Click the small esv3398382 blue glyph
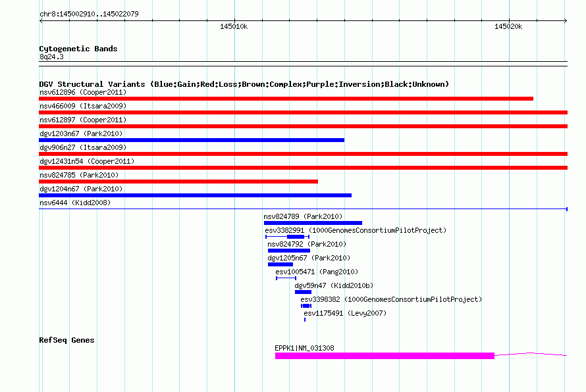 (306, 306)
